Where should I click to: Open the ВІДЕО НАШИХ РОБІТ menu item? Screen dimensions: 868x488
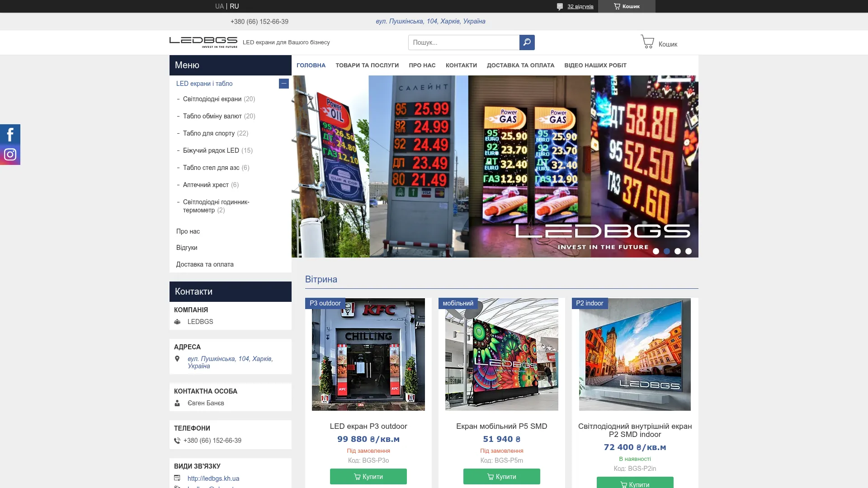[595, 66]
